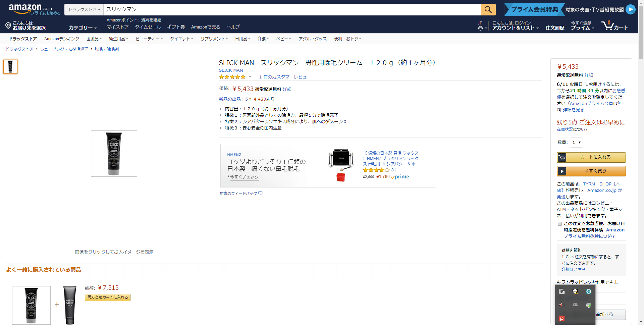Expand アカウント&リスト dropdown

(x=516, y=28)
